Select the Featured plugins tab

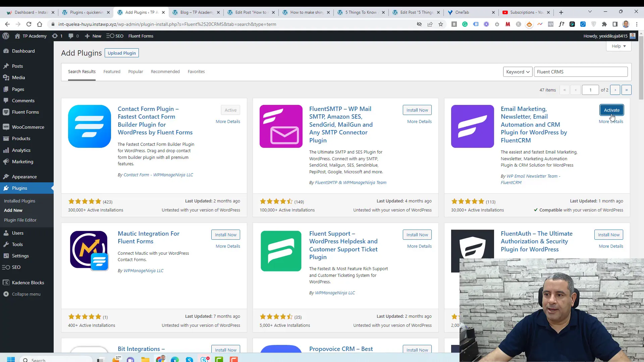111,72
